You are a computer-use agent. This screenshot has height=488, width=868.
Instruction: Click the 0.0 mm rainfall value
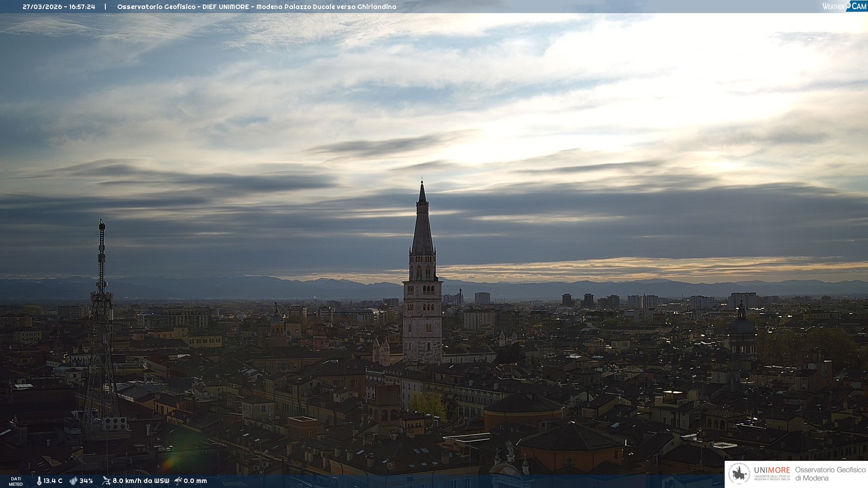click(x=195, y=481)
